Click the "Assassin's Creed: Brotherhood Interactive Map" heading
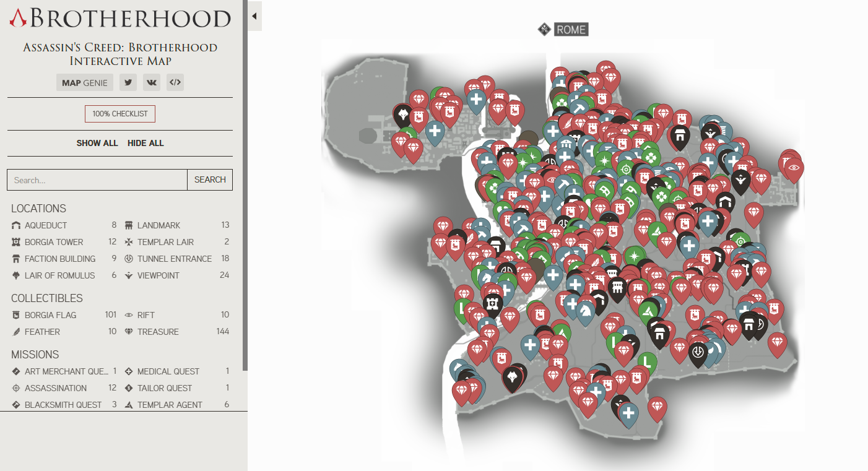The height and width of the screenshot is (471, 868). [120, 54]
